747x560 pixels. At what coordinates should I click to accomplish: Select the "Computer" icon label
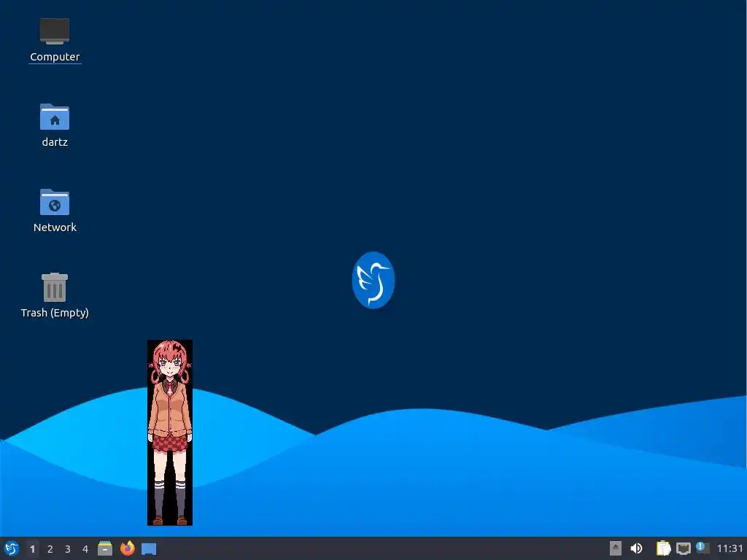pyautogui.click(x=55, y=57)
